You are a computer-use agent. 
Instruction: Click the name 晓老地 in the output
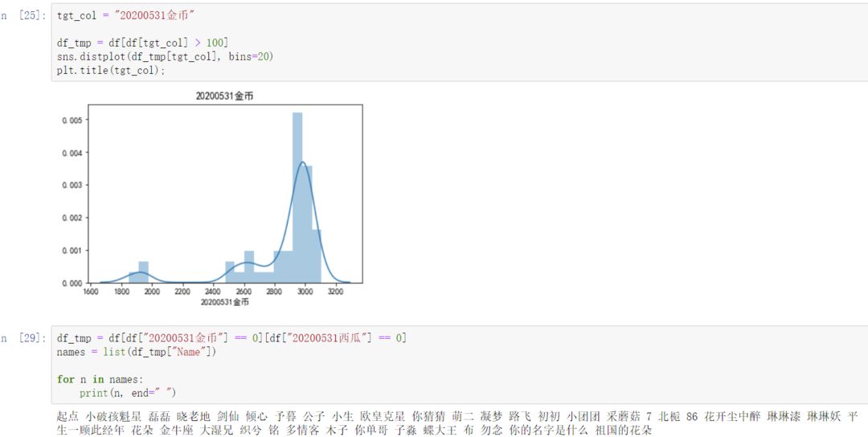pos(194,416)
